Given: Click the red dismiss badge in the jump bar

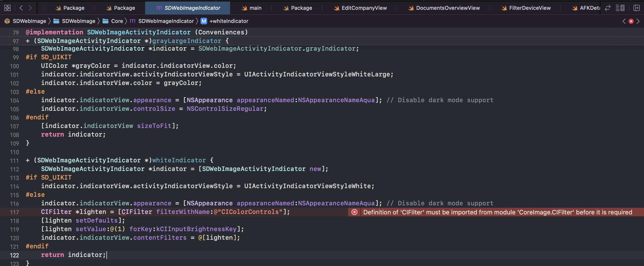Looking at the screenshot, I should (x=631, y=21).
